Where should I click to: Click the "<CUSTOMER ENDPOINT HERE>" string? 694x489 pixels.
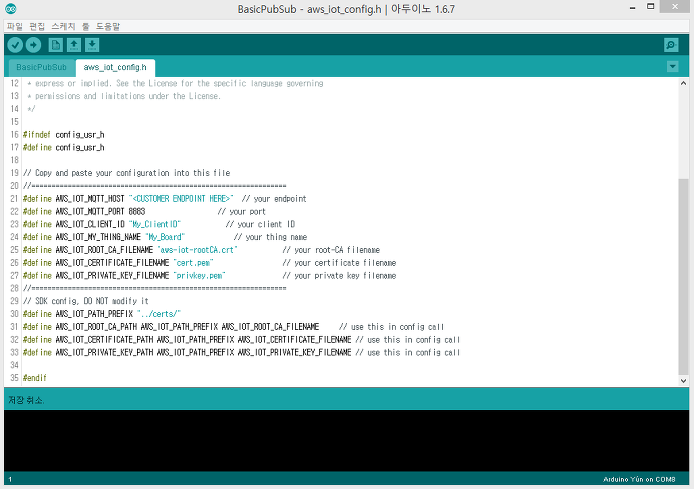181,199
